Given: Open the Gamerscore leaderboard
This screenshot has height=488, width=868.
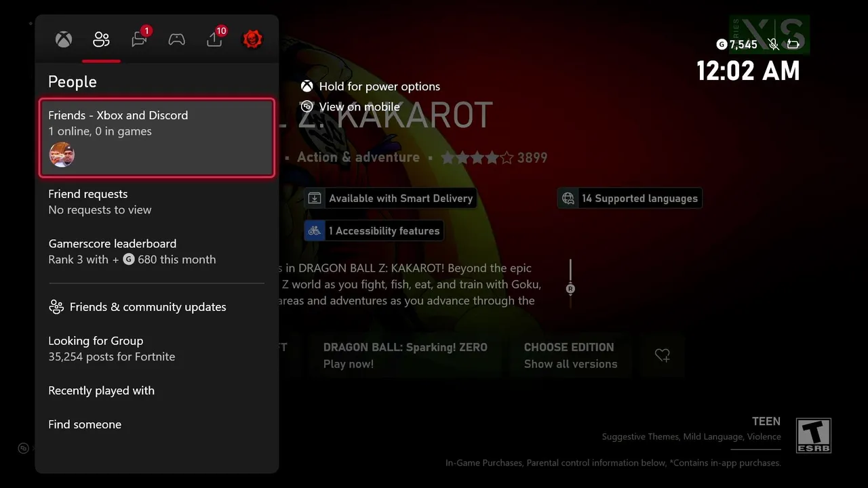Looking at the screenshot, I should (x=157, y=251).
